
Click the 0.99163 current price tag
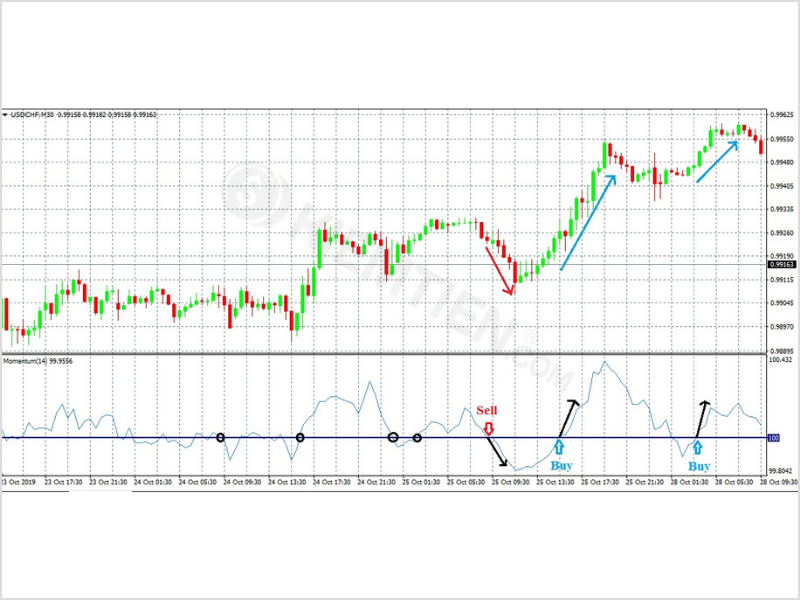point(780,264)
